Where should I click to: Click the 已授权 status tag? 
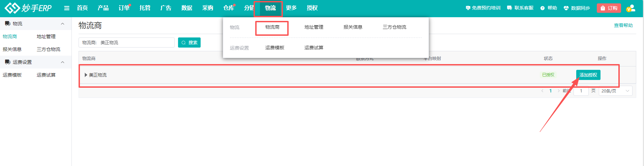pyautogui.click(x=548, y=75)
